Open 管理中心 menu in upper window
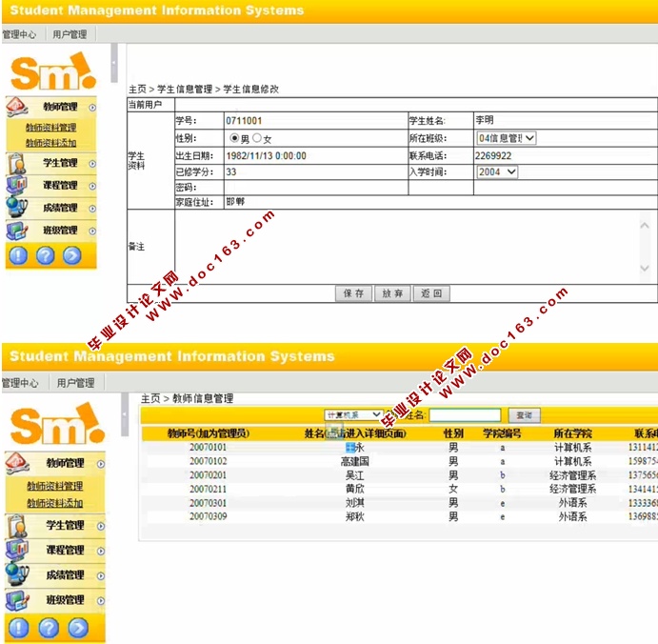The width and height of the screenshot is (658, 644). tap(19, 34)
